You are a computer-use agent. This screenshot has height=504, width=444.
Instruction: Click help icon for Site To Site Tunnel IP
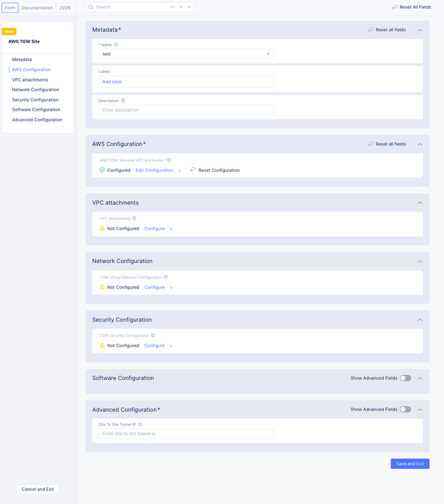point(140,425)
